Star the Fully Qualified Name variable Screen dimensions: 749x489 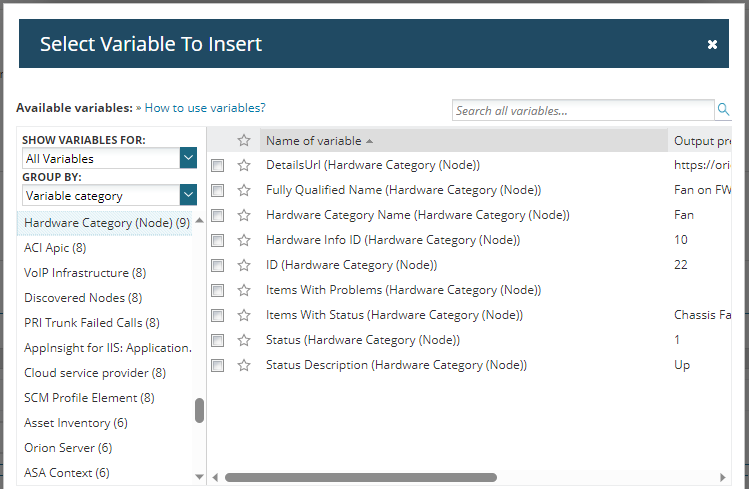(x=243, y=190)
